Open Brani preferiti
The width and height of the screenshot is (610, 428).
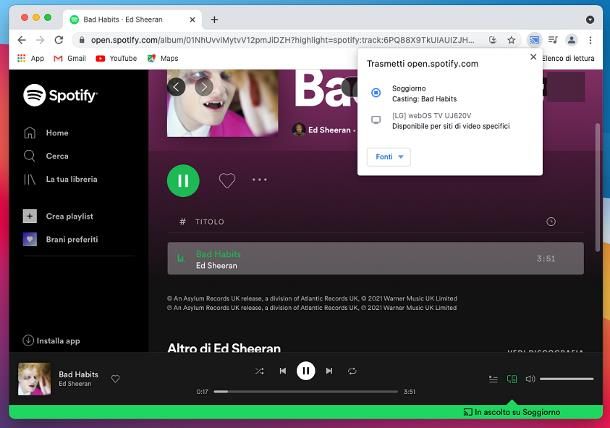pyautogui.click(x=60, y=239)
